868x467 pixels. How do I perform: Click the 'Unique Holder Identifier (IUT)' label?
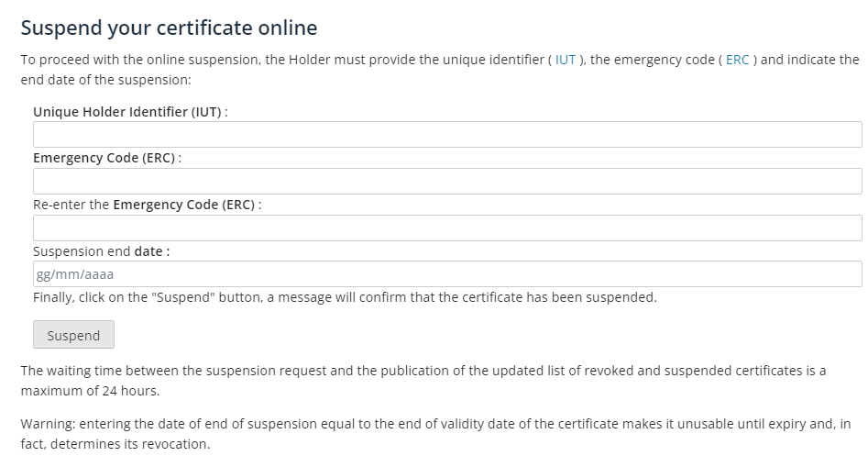pos(129,112)
